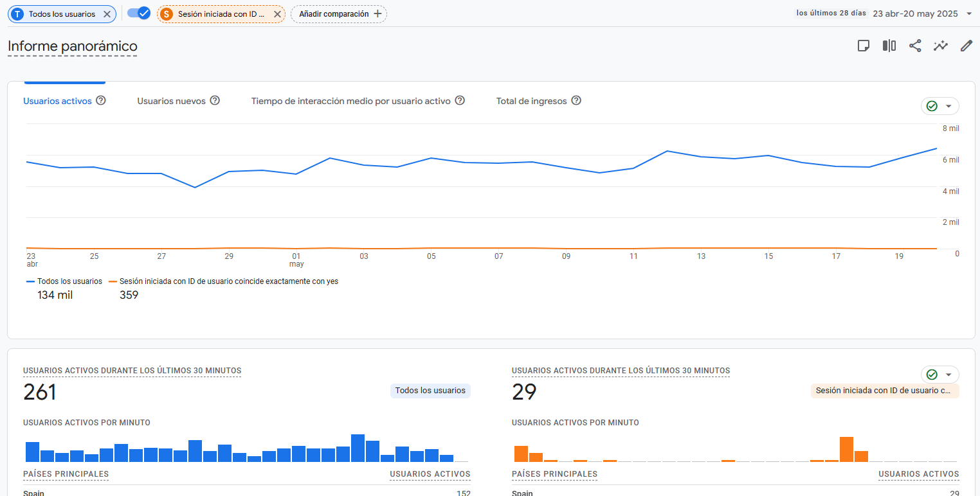Click tallest orange bar in per-minute chart

click(846, 449)
